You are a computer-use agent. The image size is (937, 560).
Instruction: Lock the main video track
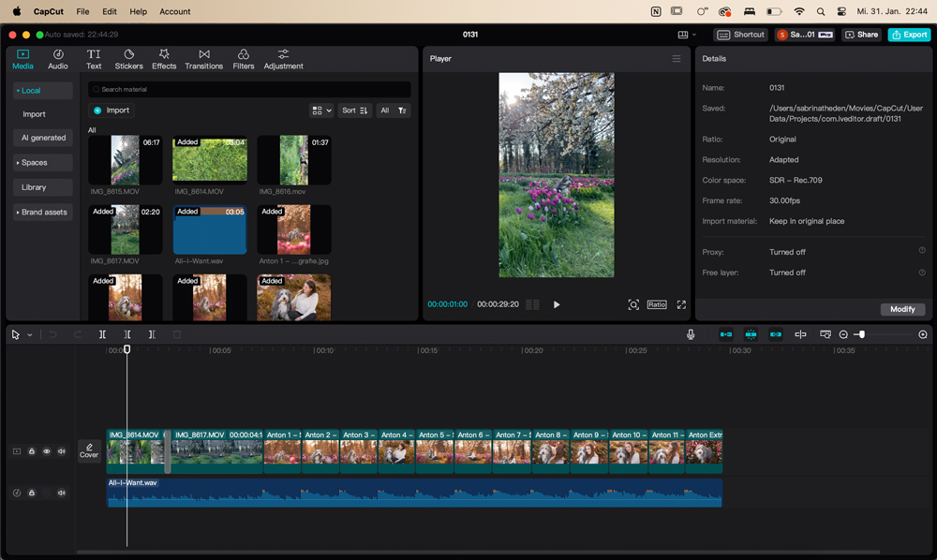click(32, 451)
